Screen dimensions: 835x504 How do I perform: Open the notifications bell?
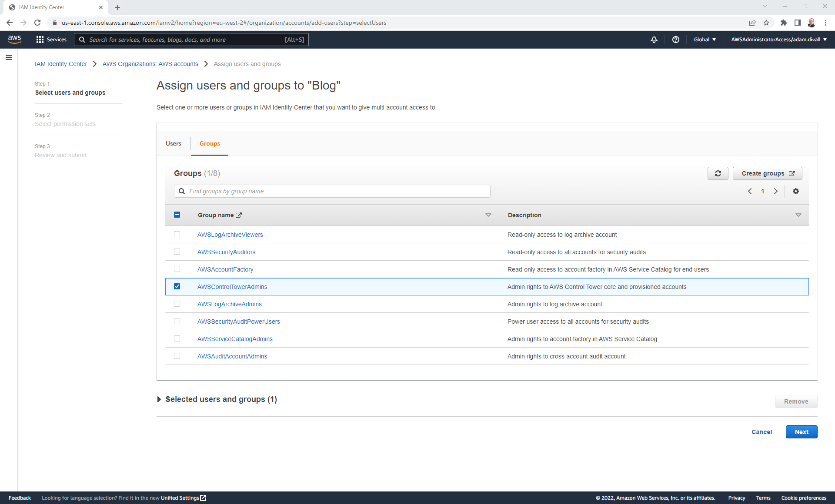pos(654,40)
